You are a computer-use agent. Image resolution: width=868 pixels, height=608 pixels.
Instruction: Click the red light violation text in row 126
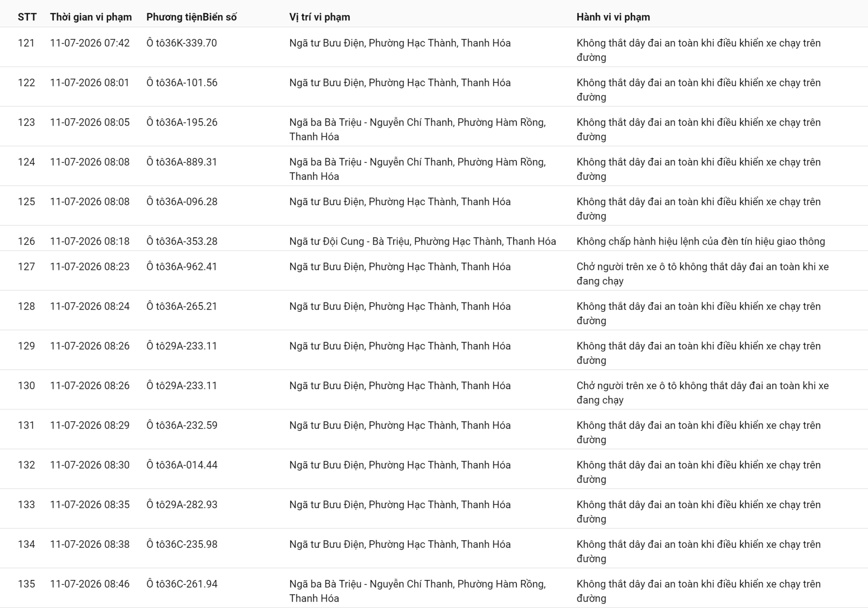(701, 241)
